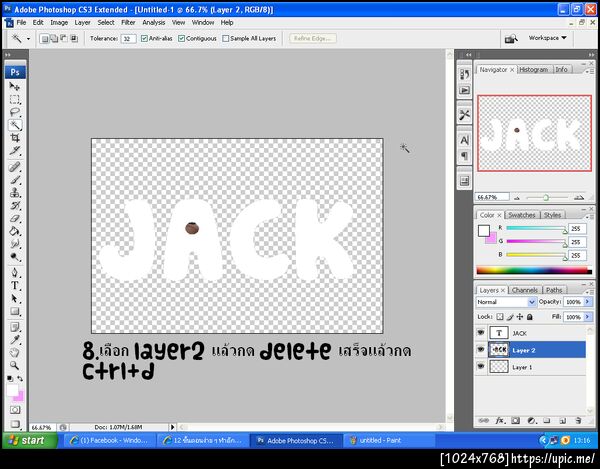Open the Opacity slider arrow
This screenshot has height=469, width=600.
click(587, 302)
